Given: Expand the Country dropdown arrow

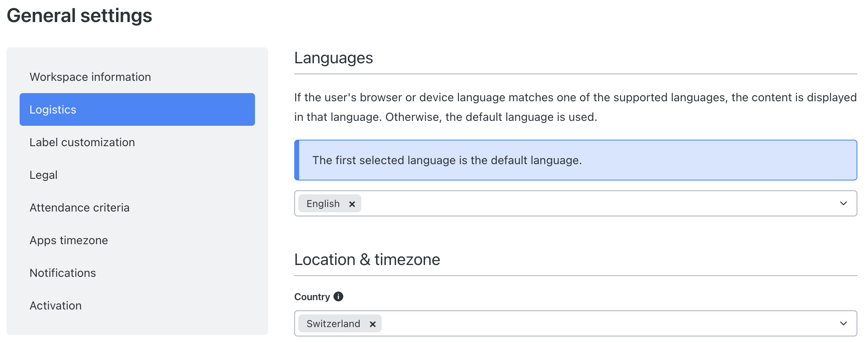Looking at the screenshot, I should (x=843, y=323).
